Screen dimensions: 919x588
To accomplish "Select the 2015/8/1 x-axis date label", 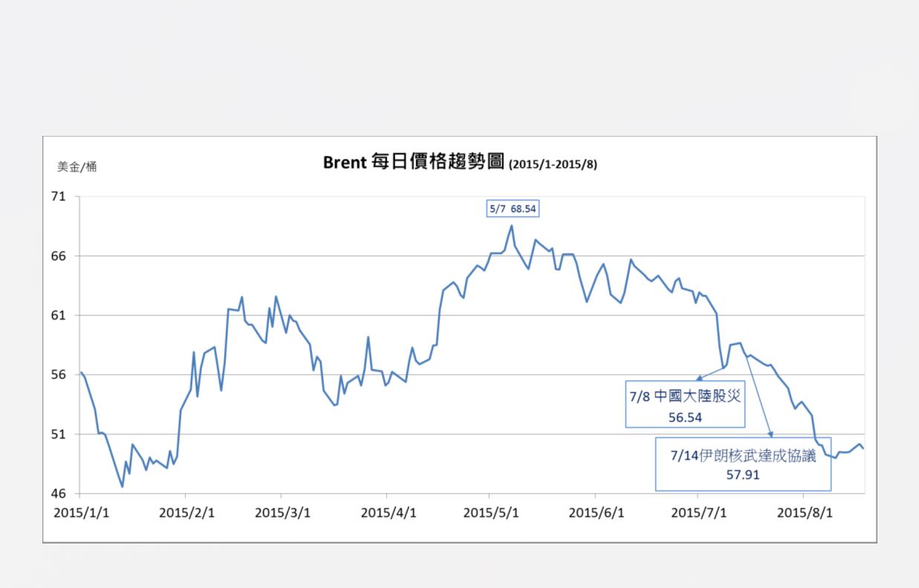I will click(805, 513).
